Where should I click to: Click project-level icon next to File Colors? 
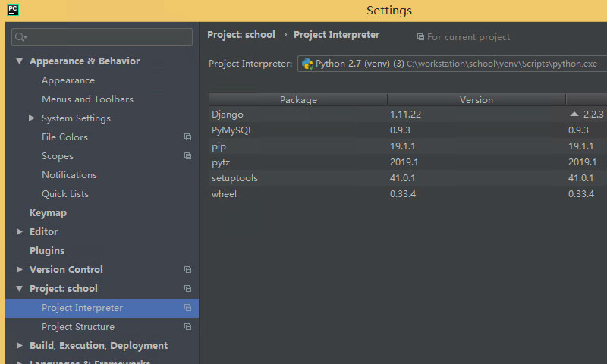(x=187, y=137)
